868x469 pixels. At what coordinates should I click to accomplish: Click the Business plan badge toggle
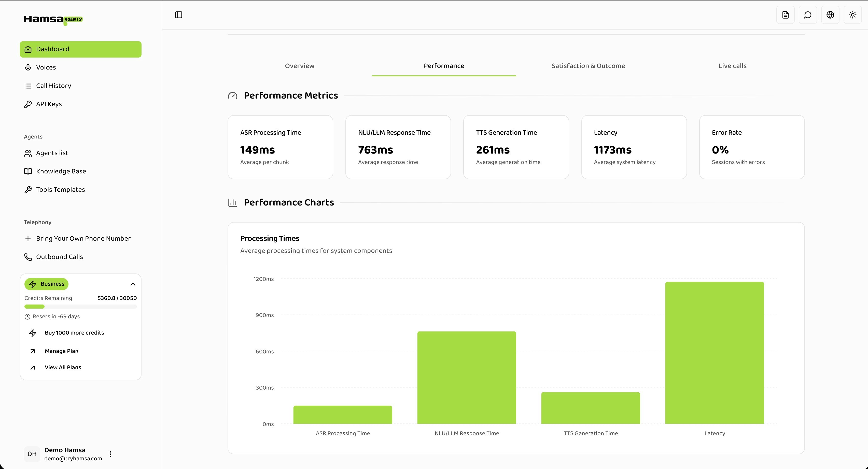click(46, 284)
